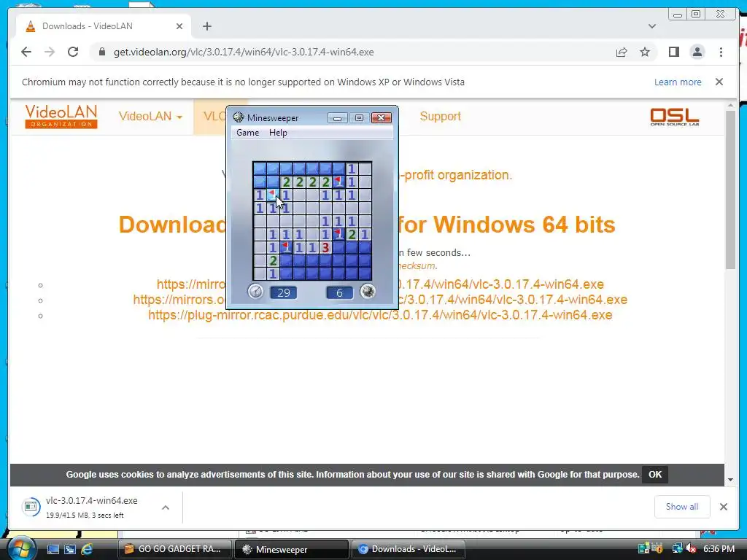
Task: Switch to Minesweeper taskbar button
Action: pos(292,549)
